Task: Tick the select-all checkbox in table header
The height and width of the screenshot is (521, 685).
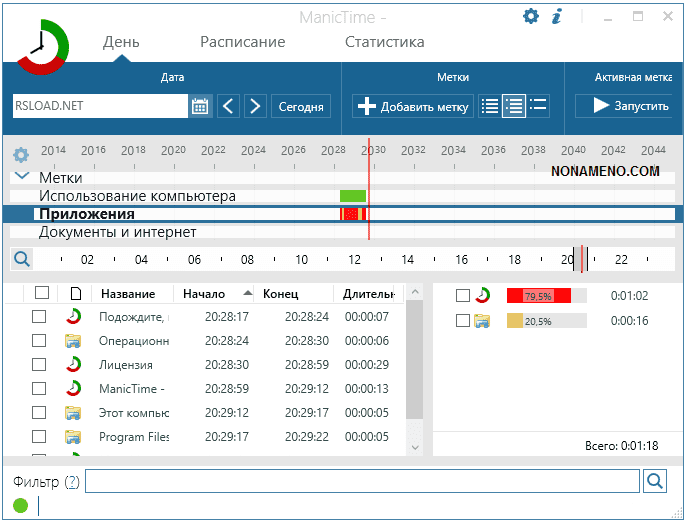Action: click(42, 293)
